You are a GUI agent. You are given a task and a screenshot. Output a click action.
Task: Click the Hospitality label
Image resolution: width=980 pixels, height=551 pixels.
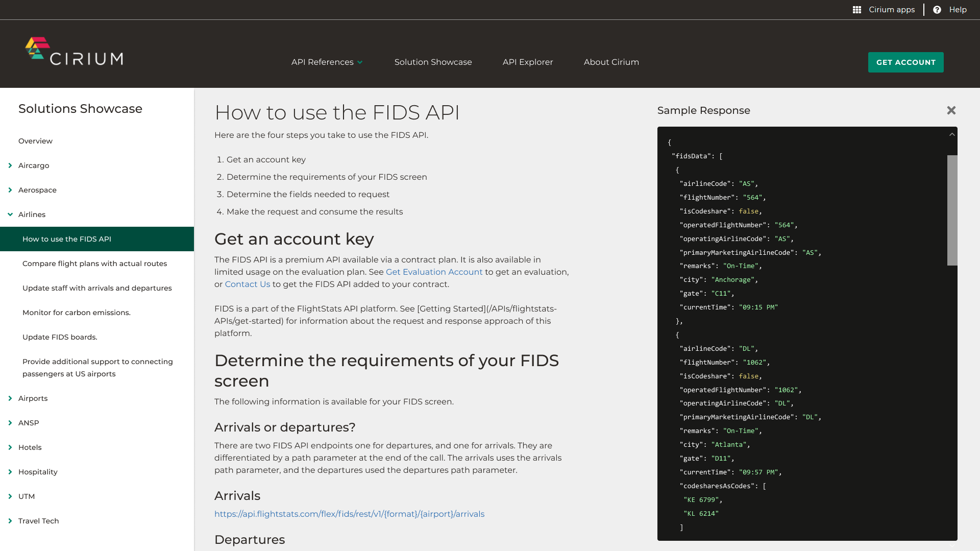38,472
